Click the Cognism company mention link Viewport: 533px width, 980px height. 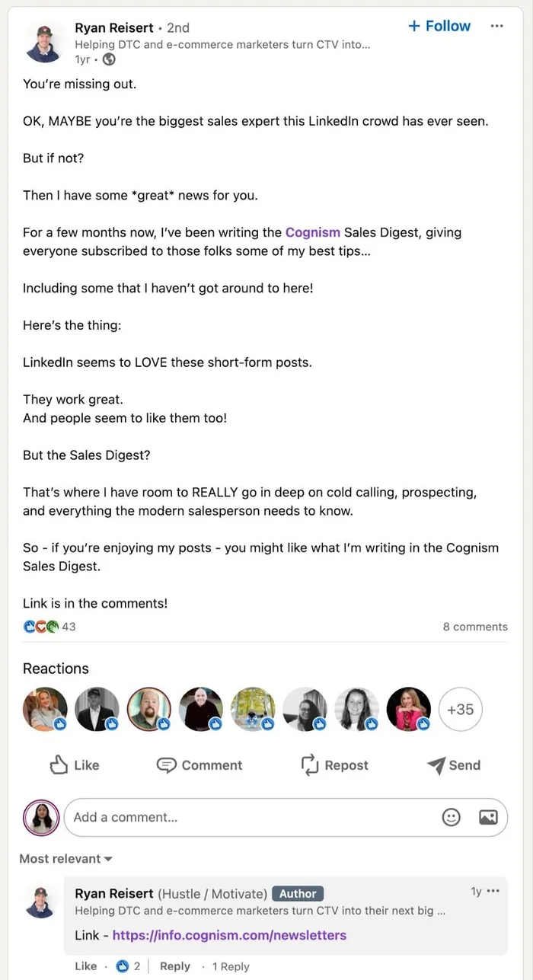pos(312,232)
